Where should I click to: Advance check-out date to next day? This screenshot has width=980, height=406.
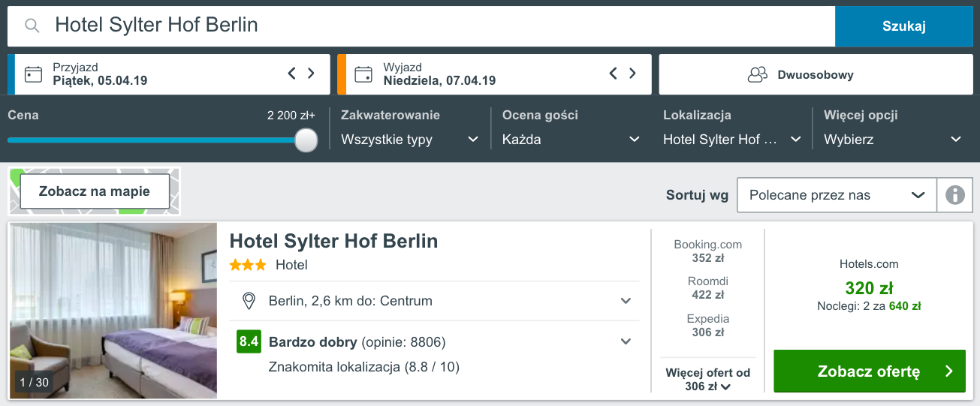point(632,74)
